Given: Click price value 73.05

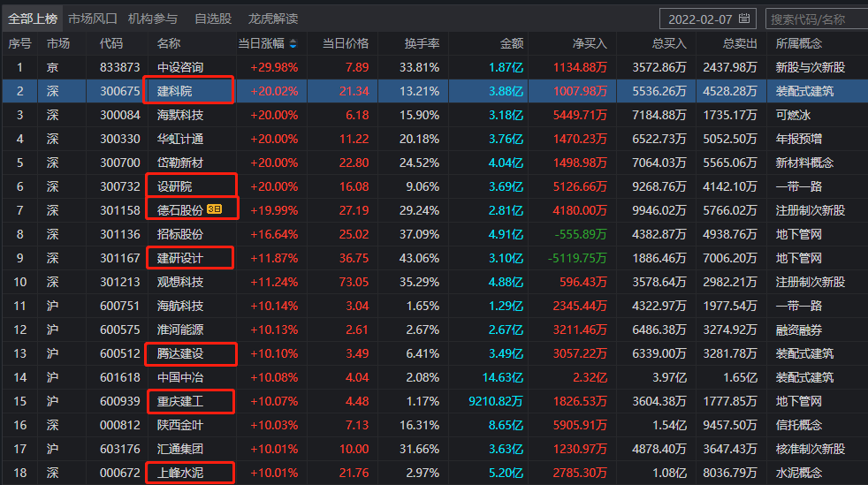Looking at the screenshot, I should (354, 282).
